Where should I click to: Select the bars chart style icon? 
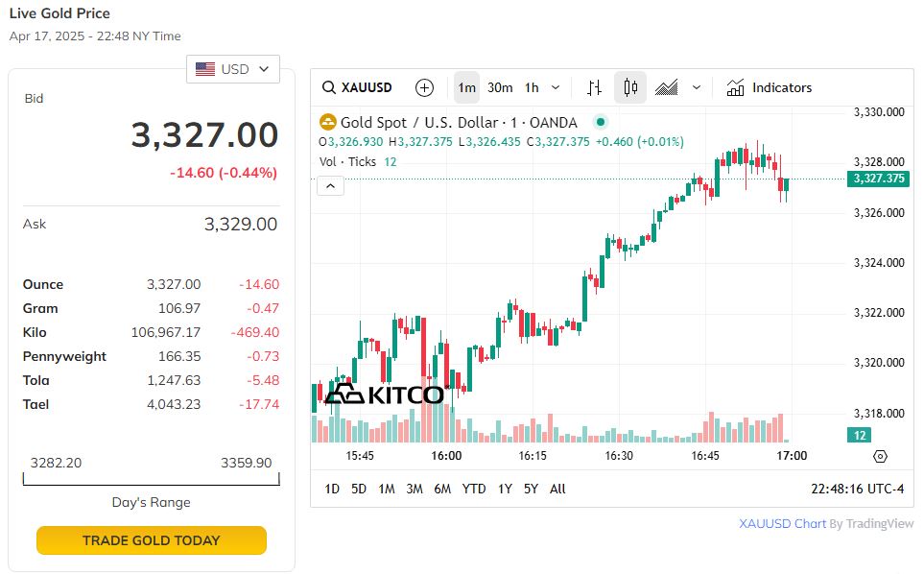point(594,87)
